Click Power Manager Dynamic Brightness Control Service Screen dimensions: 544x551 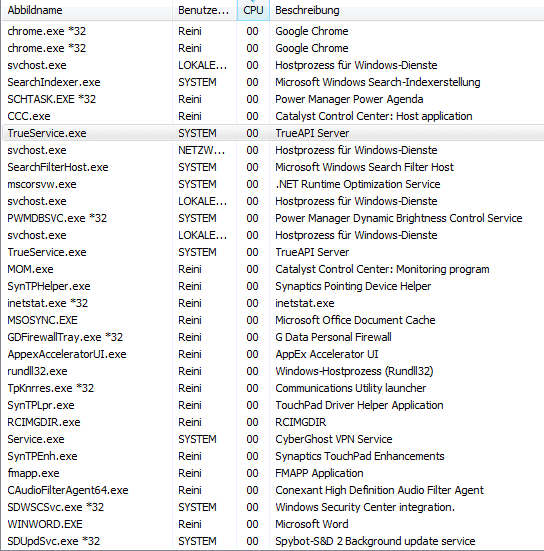[399, 218]
